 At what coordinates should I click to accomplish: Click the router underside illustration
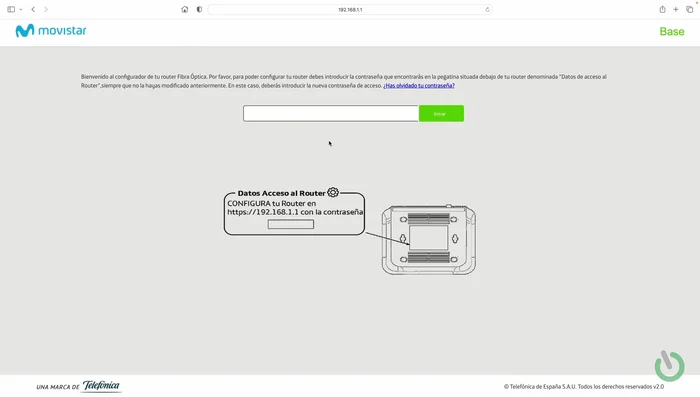tap(429, 239)
